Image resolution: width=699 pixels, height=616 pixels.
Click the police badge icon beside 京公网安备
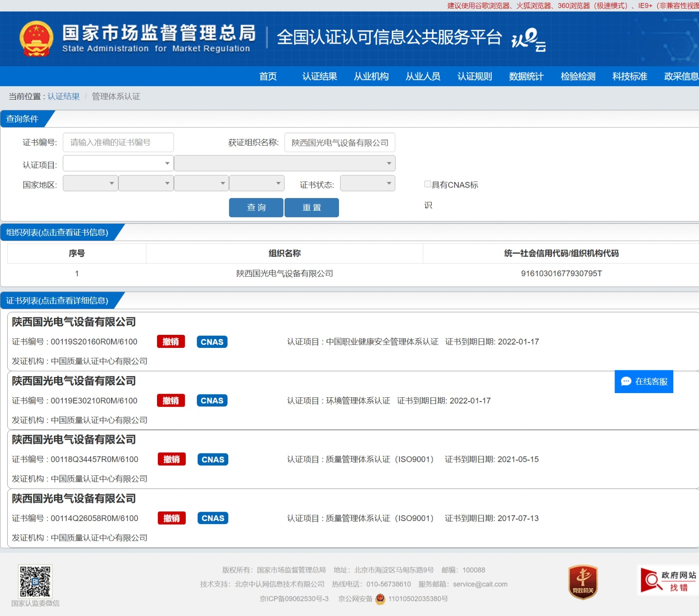point(380,599)
